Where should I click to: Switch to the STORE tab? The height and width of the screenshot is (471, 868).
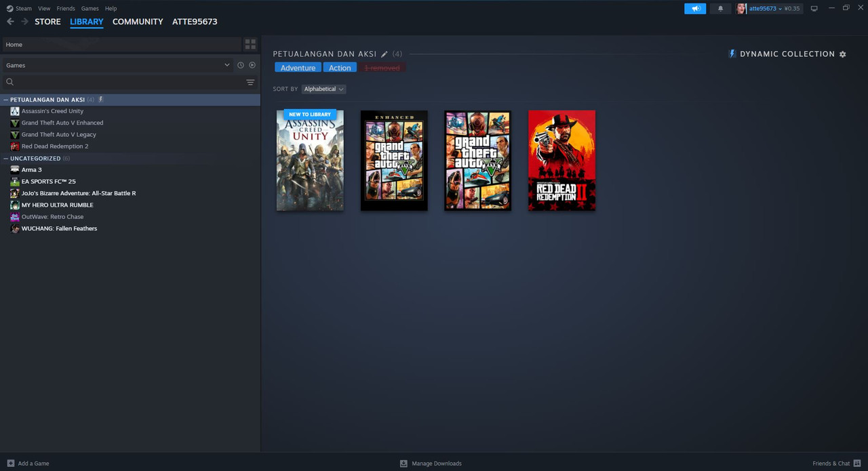click(47, 22)
